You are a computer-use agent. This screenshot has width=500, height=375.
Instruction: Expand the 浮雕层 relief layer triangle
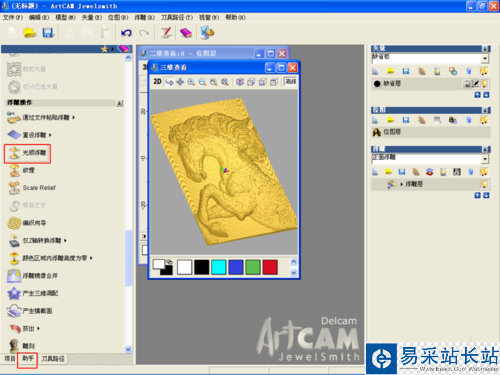[x=401, y=184]
